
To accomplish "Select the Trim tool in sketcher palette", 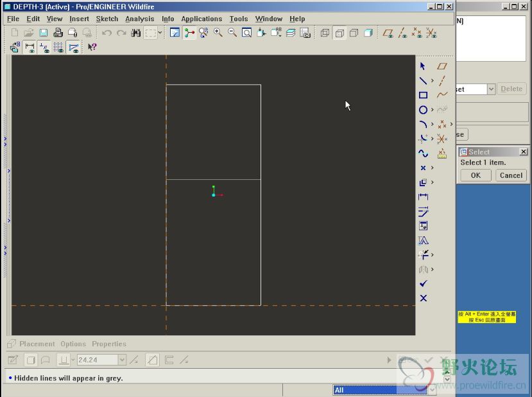I will [423, 254].
